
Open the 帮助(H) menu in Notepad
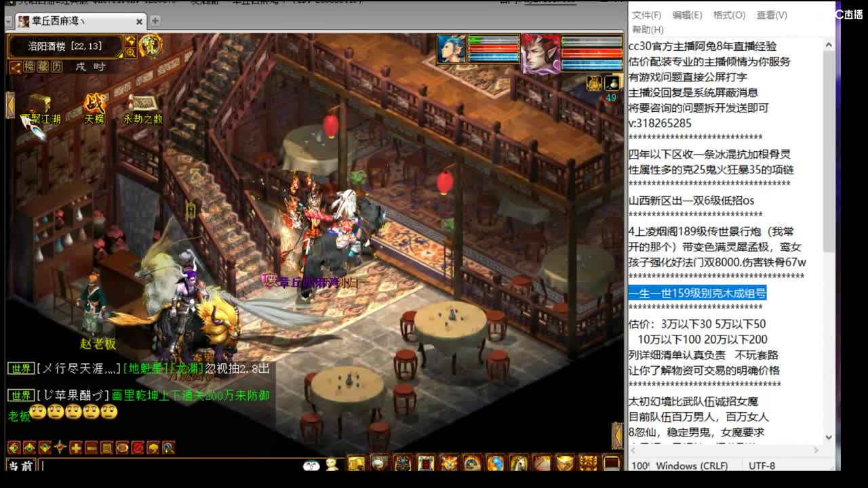click(x=648, y=30)
